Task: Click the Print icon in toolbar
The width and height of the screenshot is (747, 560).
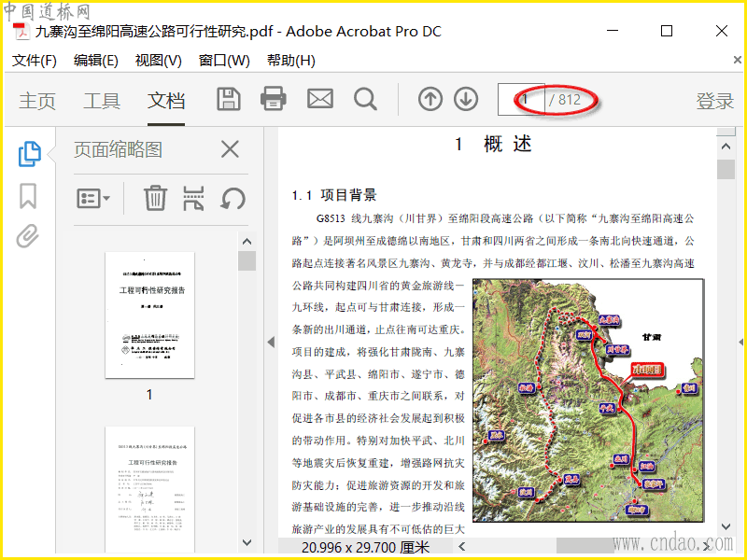Action: (274, 99)
